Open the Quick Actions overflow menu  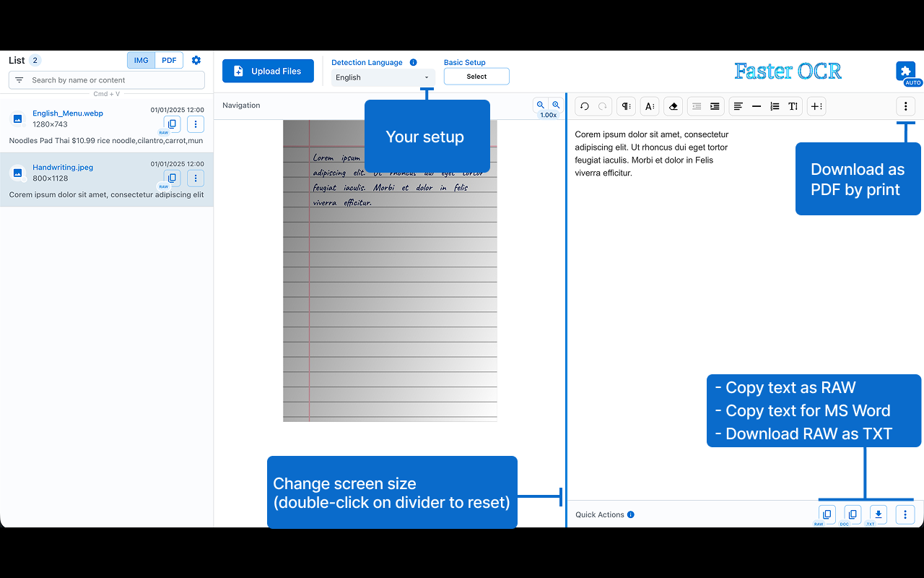click(x=905, y=514)
